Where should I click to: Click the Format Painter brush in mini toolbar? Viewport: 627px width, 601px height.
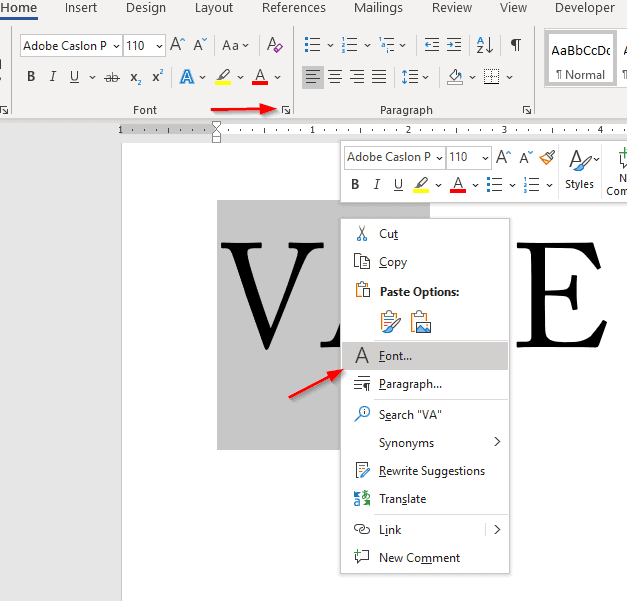tap(547, 157)
